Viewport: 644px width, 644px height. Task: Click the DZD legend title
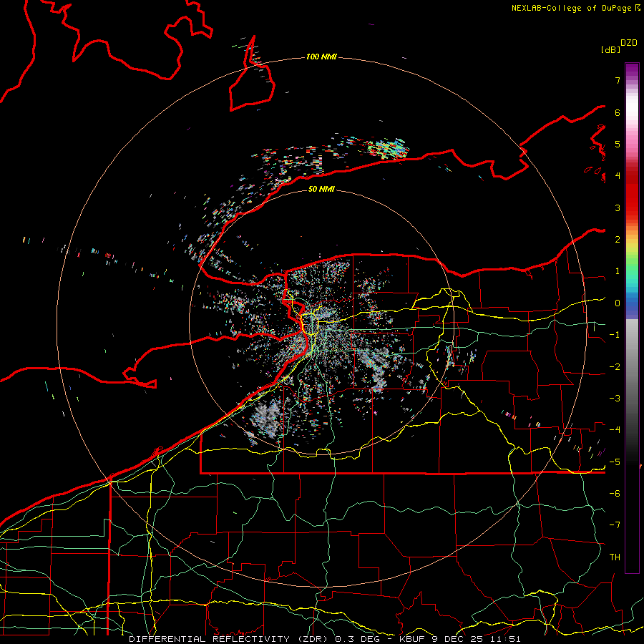click(x=629, y=43)
